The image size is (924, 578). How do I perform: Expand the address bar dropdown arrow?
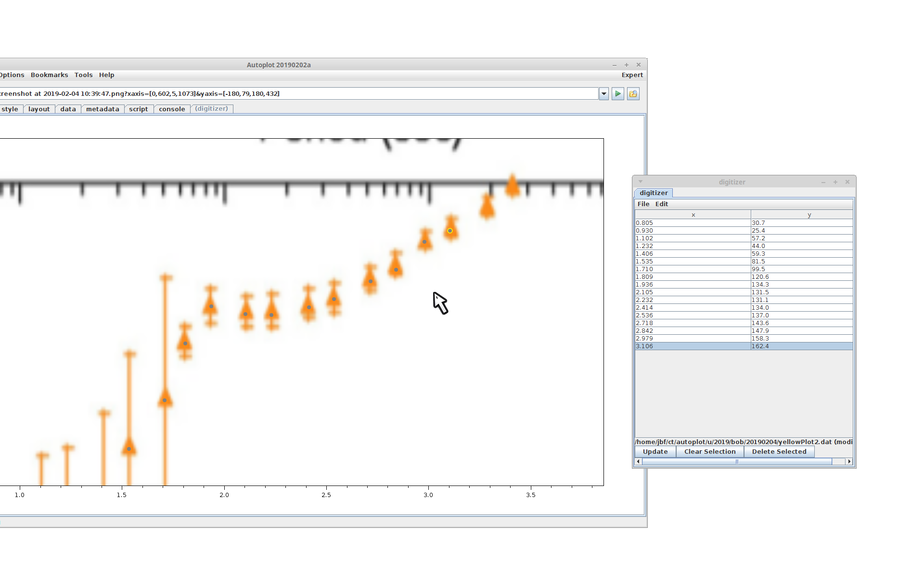[604, 94]
